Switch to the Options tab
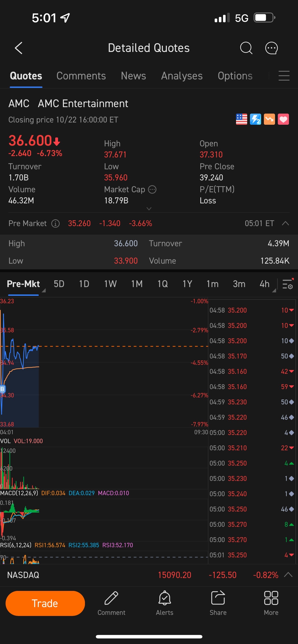The height and width of the screenshot is (644, 298). tap(235, 76)
